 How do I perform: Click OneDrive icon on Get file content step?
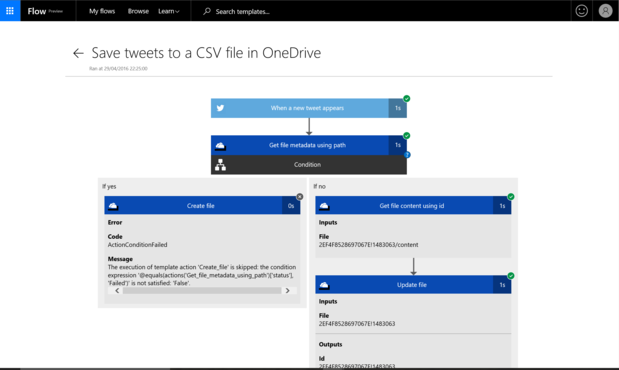click(324, 206)
